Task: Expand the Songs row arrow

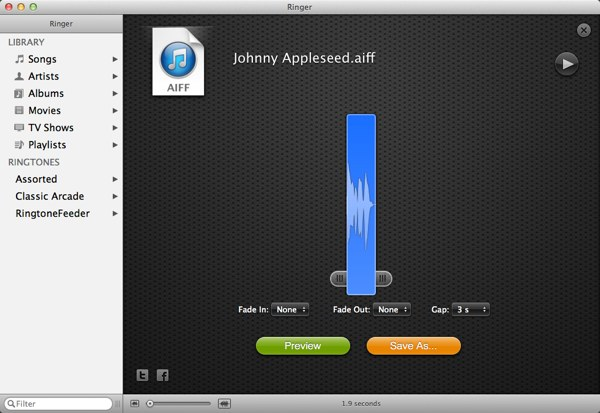Action: (x=115, y=59)
